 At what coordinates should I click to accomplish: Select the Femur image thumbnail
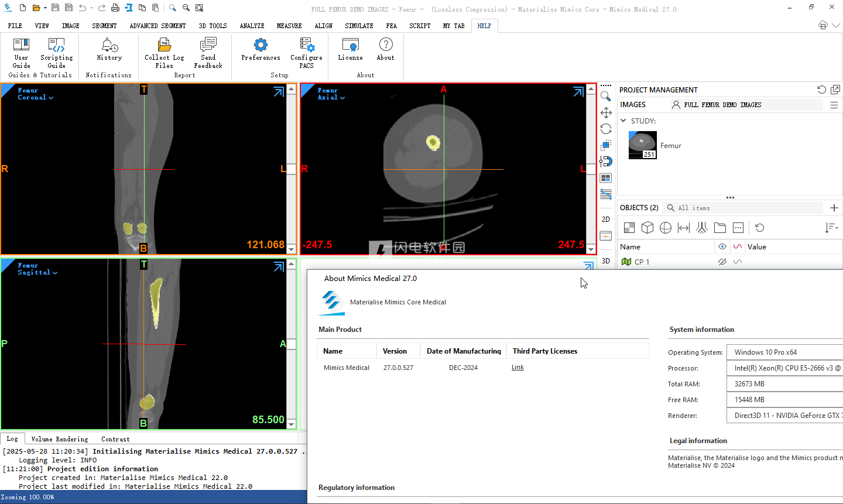[642, 145]
